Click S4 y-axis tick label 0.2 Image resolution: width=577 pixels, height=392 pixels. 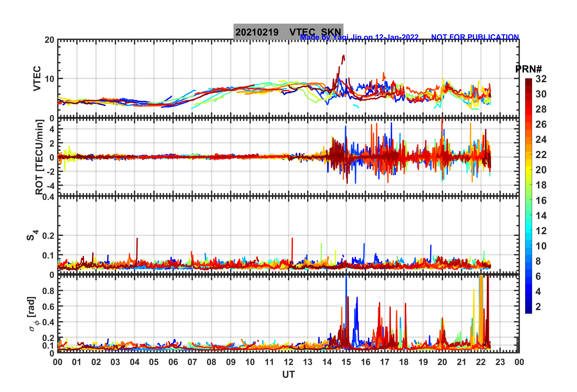click(x=49, y=235)
